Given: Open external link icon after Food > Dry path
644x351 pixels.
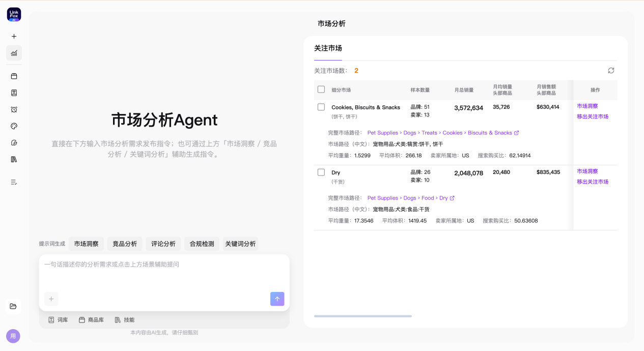Looking at the screenshot, I should click(452, 198).
